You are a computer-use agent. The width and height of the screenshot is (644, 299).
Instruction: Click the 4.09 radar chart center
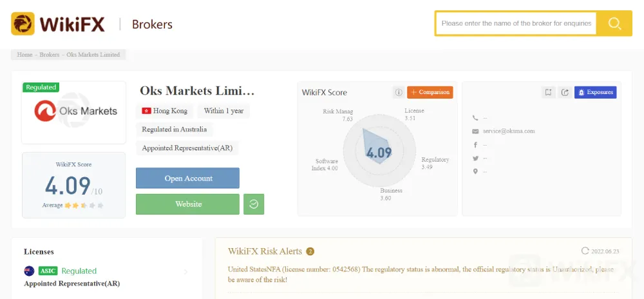click(x=379, y=153)
